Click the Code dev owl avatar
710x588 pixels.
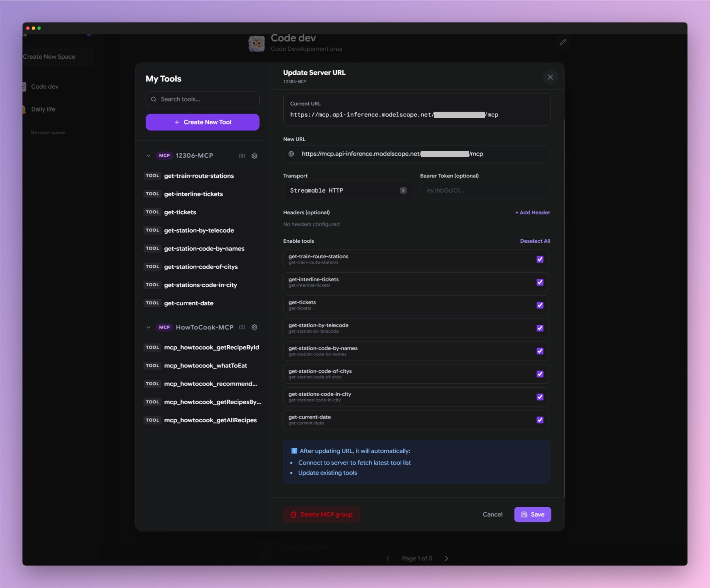(256, 44)
